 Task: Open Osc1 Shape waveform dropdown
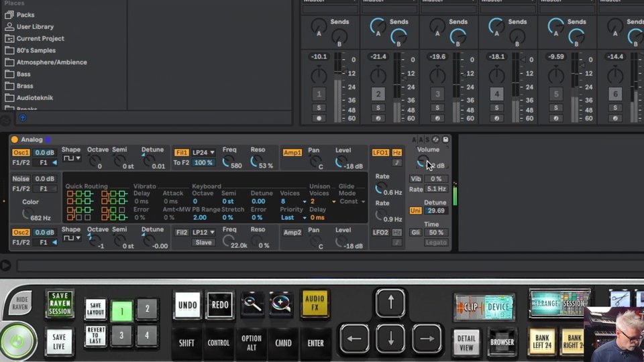pos(72,158)
